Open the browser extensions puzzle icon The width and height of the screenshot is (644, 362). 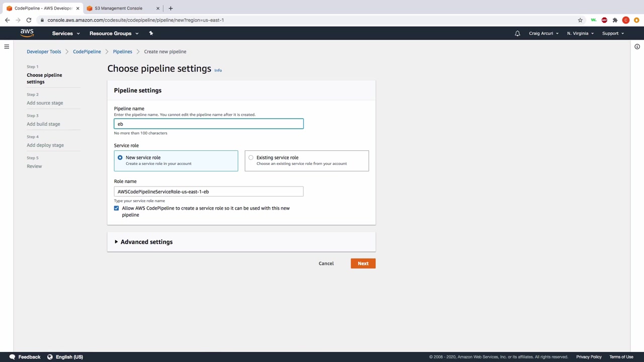pos(615,20)
